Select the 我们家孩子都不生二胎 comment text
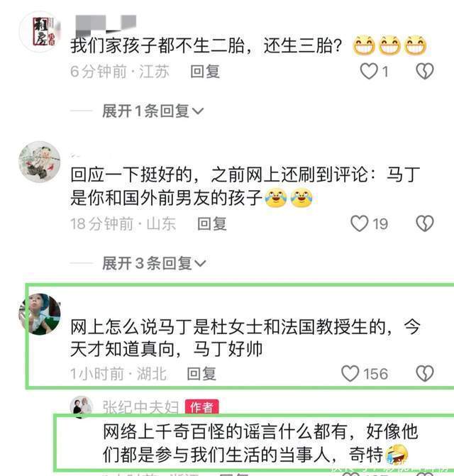 coord(206,45)
